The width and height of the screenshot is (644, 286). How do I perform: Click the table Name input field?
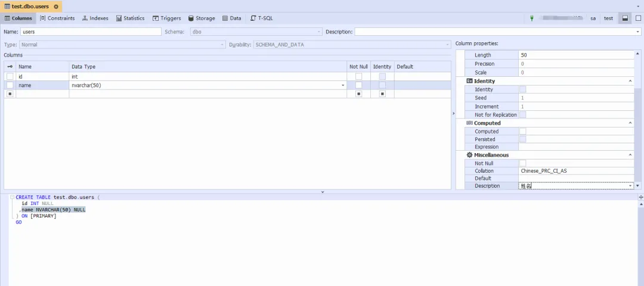[91, 32]
